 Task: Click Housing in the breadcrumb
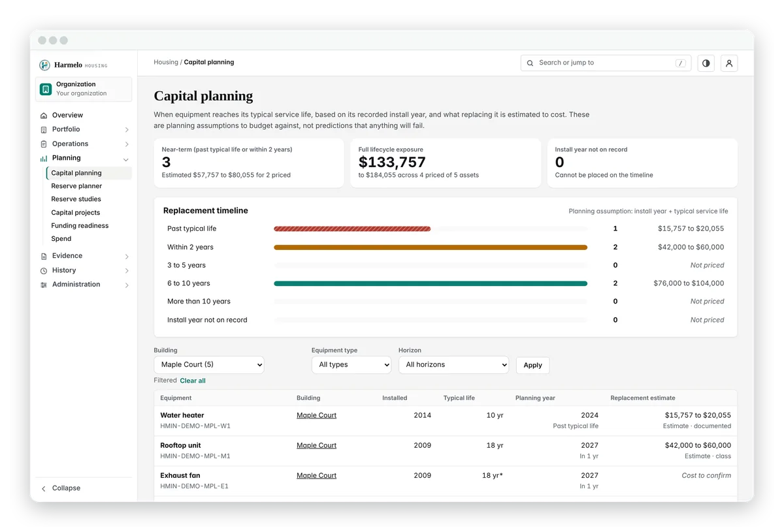pos(166,62)
